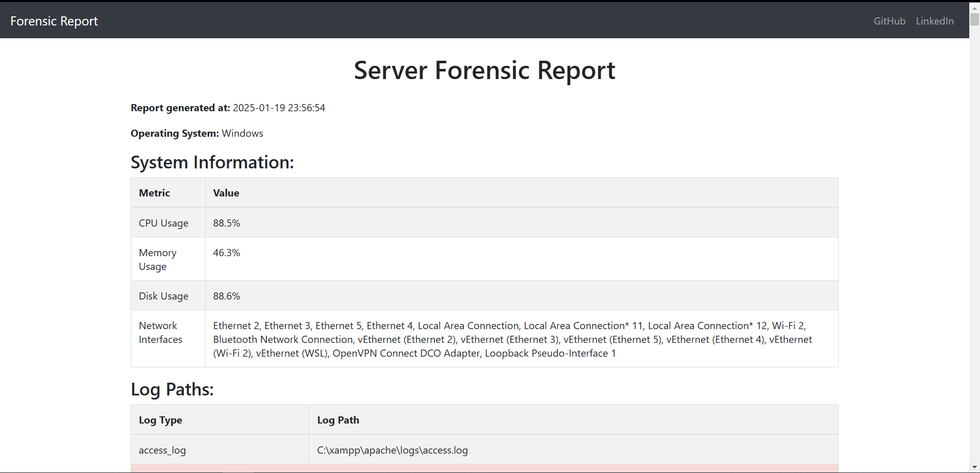The image size is (980, 473).
Task: Click the Log Paths section heading
Action: [x=172, y=389]
